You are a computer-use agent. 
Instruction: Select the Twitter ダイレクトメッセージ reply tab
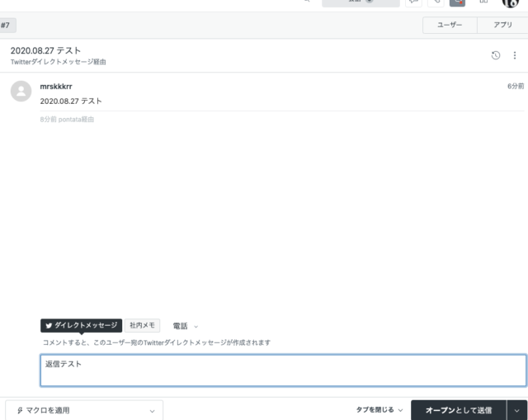click(81, 325)
